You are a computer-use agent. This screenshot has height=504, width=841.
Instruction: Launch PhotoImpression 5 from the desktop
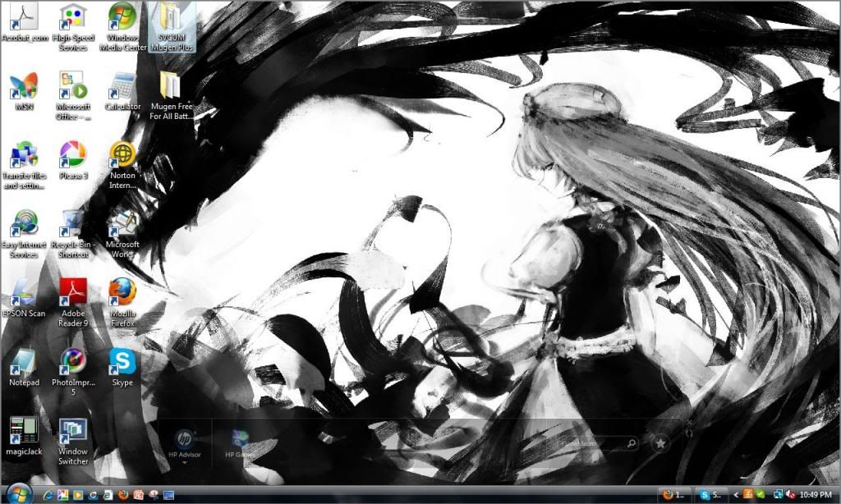73,373
